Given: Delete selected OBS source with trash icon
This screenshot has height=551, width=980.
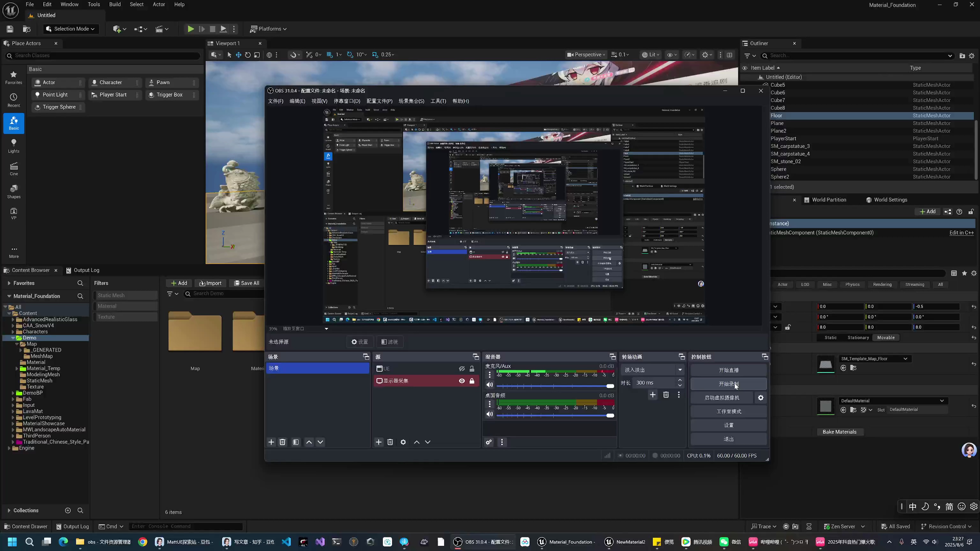Looking at the screenshot, I should point(390,442).
